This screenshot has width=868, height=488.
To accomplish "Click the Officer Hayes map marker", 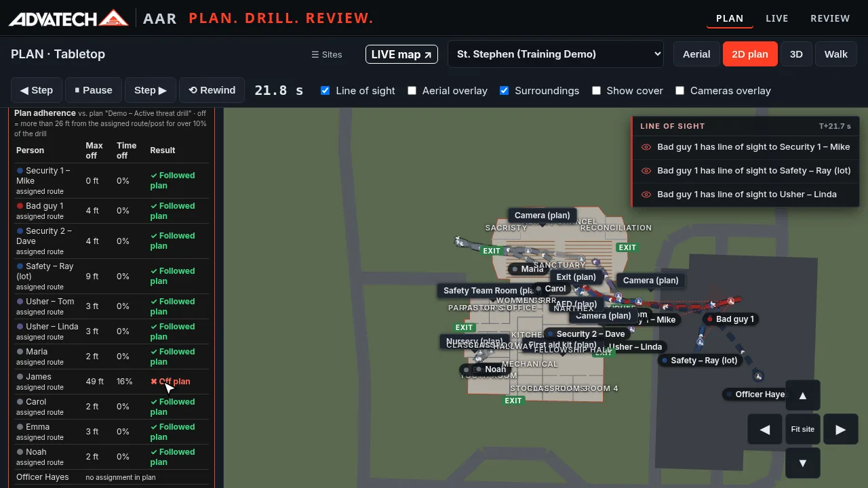I will 754,394.
